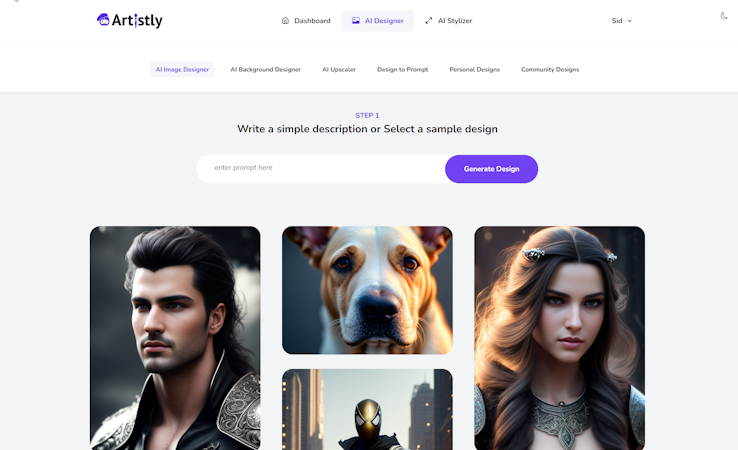View the Personal Designs tab
This screenshot has width=738, height=450.
(x=474, y=69)
